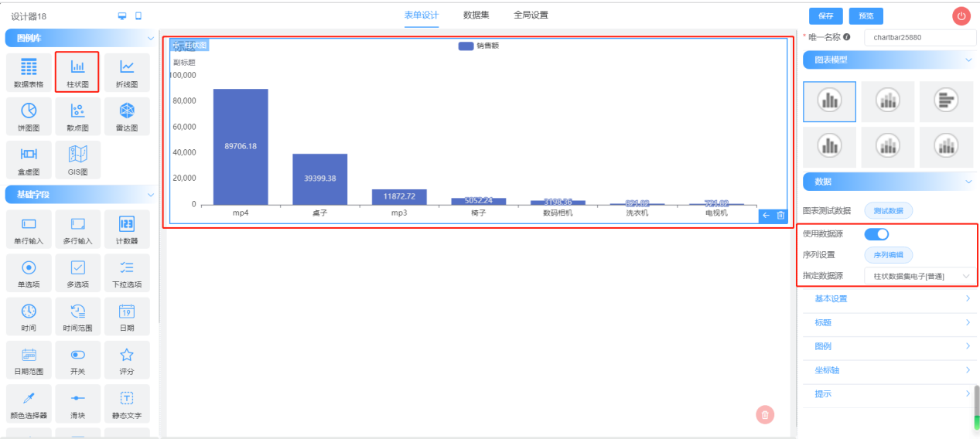Image resolution: width=980 pixels, height=439 pixels.
Task: Click the 桌子 bar labeled 39399.38
Action: 319,179
